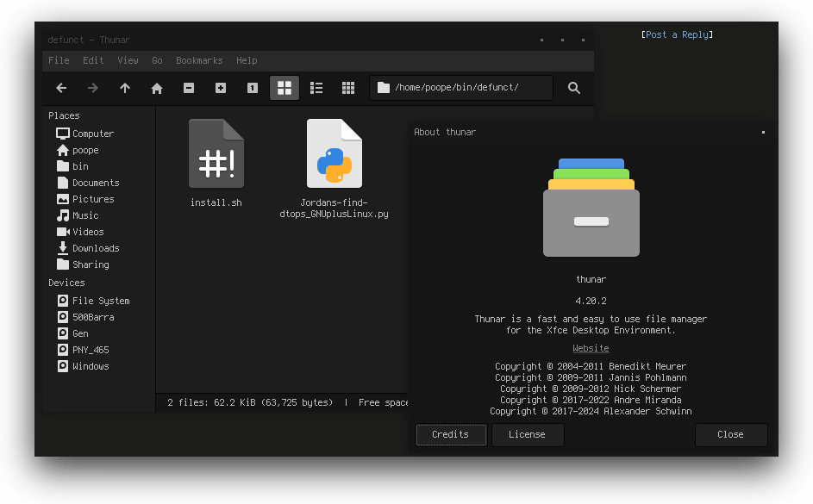Click the Benedikt Meurer copyright line

pyautogui.click(x=591, y=366)
